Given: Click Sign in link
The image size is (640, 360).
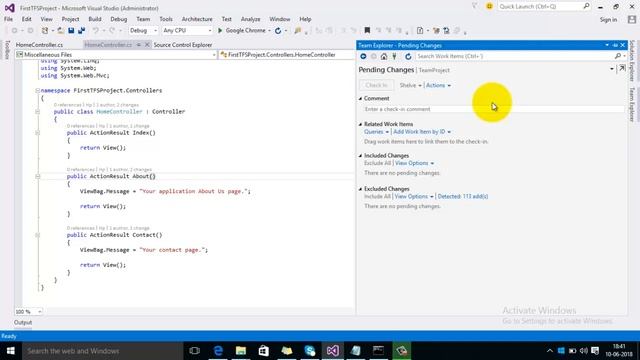Looking at the screenshot, I should pyautogui.click(x=608, y=20).
